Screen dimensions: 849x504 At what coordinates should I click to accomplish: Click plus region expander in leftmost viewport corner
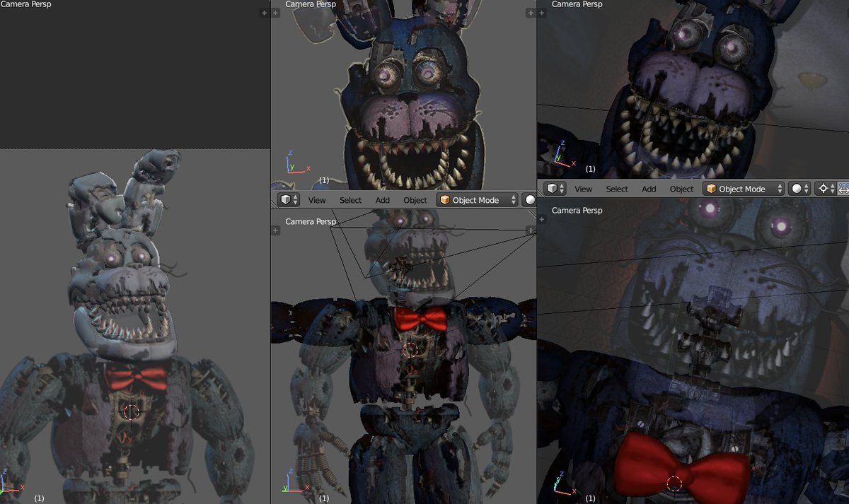(x=264, y=13)
